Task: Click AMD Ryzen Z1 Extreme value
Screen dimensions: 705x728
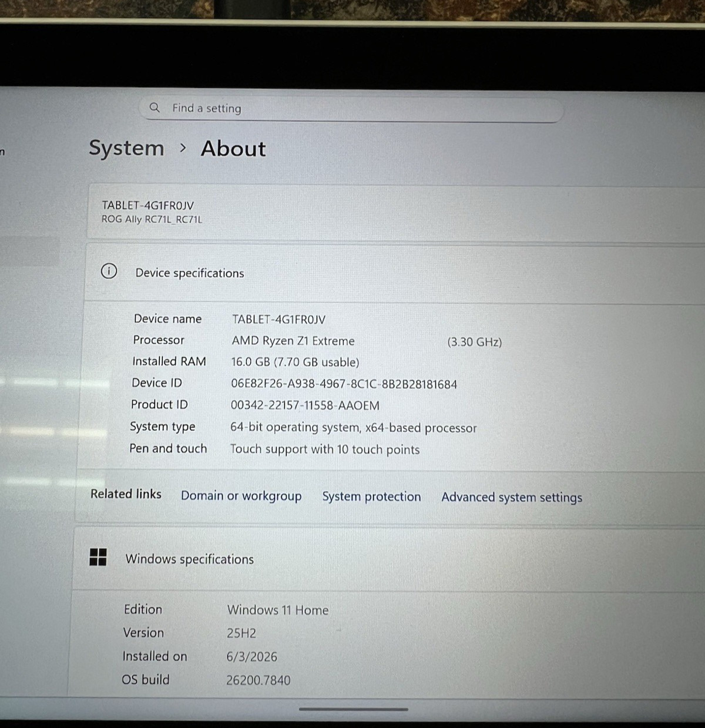Action: [x=293, y=341]
